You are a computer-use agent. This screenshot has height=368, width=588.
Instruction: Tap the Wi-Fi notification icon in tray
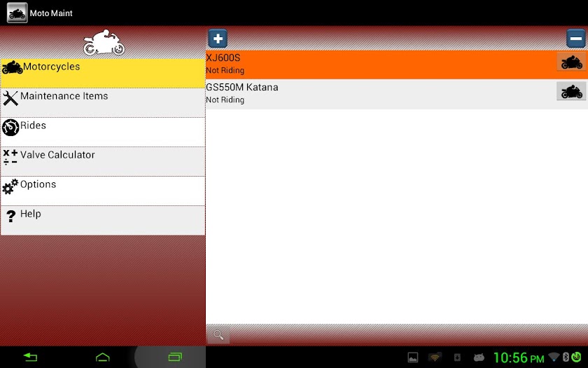435,357
